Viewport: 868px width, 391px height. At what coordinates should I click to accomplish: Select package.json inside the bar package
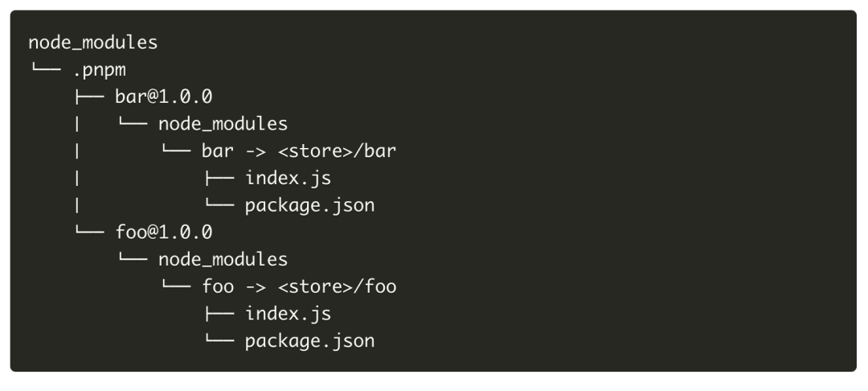point(310,205)
